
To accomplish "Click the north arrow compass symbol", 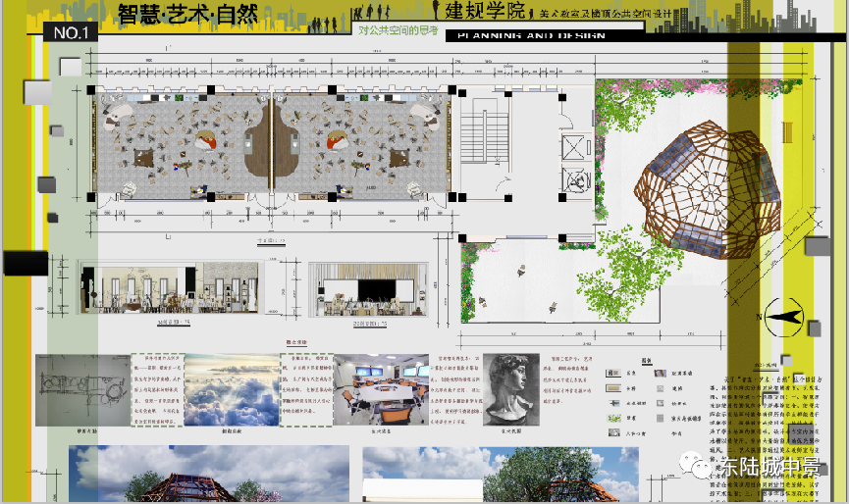I will (786, 317).
